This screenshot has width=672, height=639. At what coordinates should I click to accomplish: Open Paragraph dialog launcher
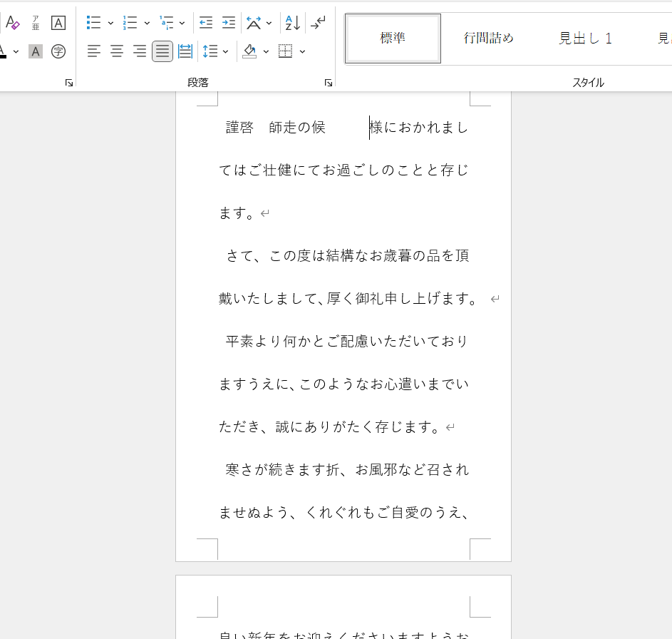coord(329,83)
